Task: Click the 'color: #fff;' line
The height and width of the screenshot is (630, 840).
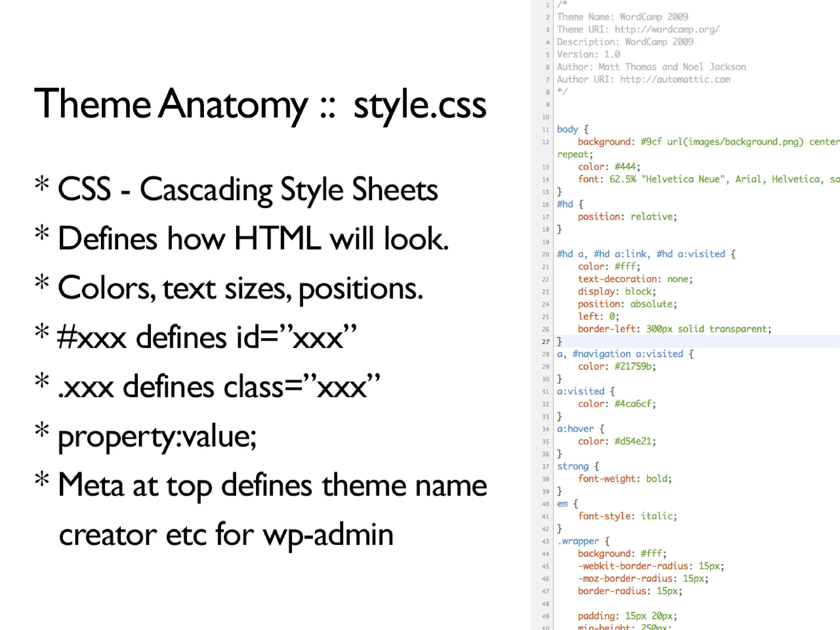Action: pyautogui.click(x=609, y=266)
